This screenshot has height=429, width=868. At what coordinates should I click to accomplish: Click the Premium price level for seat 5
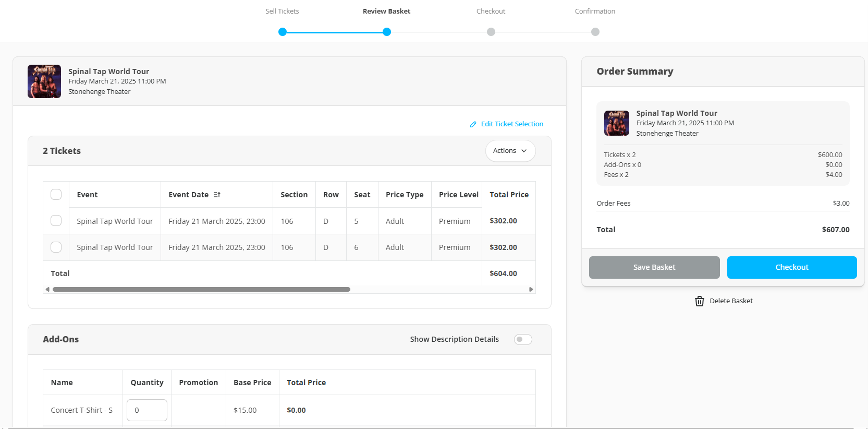(x=455, y=221)
